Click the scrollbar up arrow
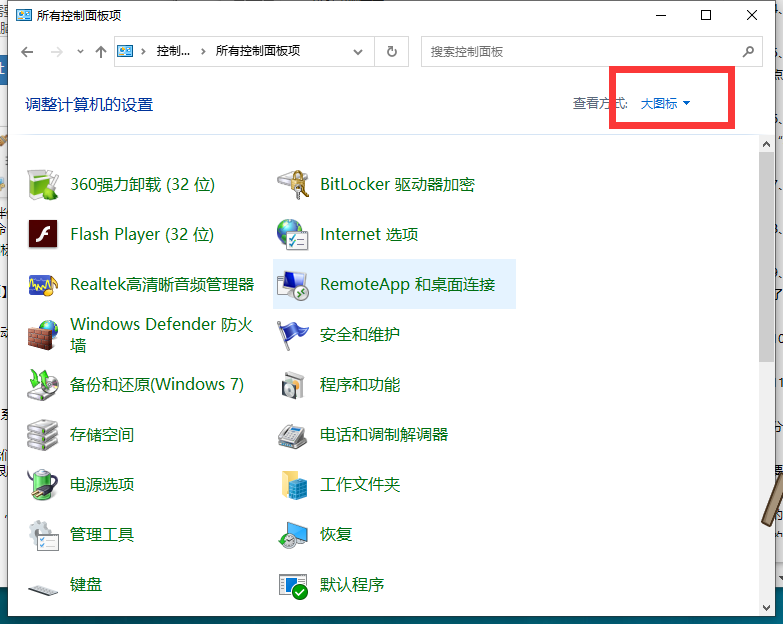 tap(766, 144)
